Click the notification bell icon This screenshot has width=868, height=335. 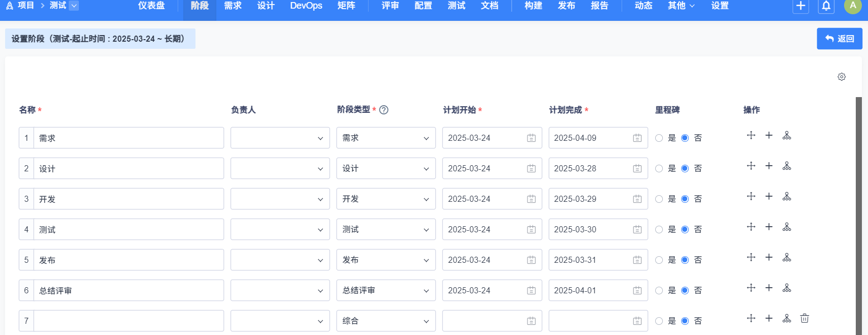click(826, 6)
